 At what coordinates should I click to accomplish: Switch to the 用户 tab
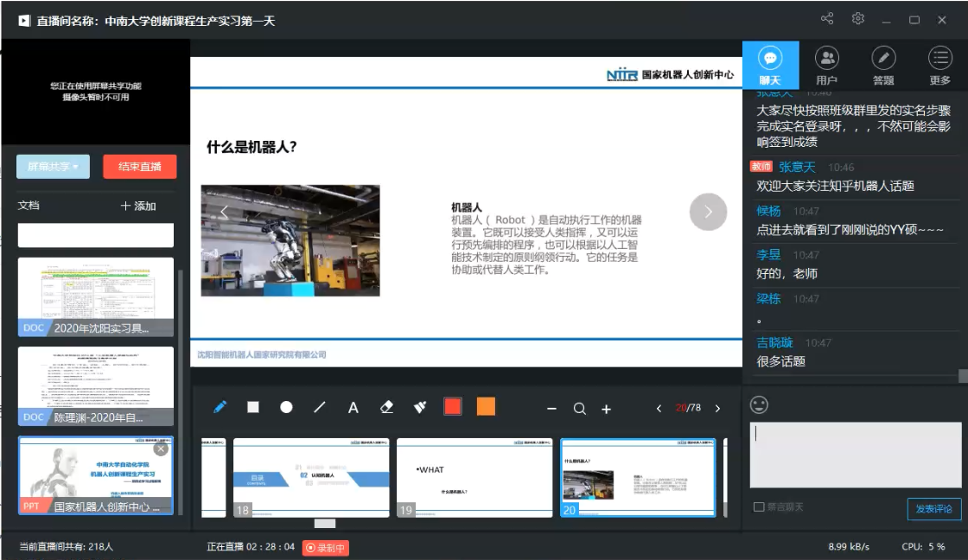(826, 66)
